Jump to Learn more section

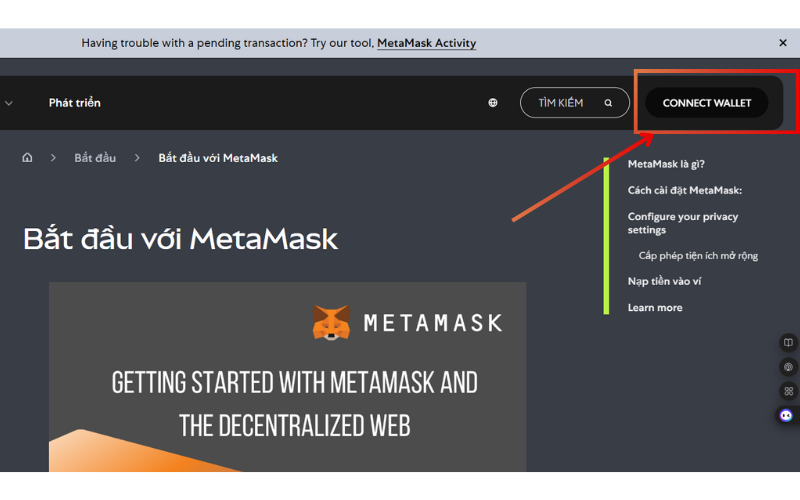655,308
